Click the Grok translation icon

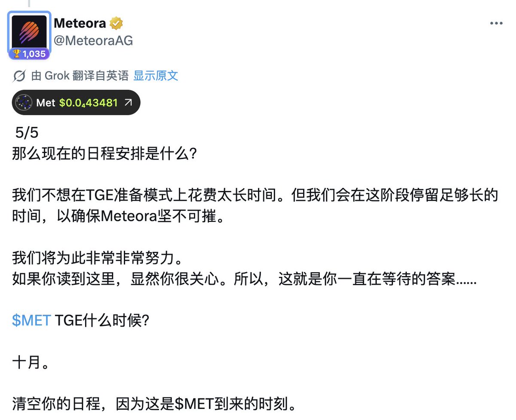19,76
